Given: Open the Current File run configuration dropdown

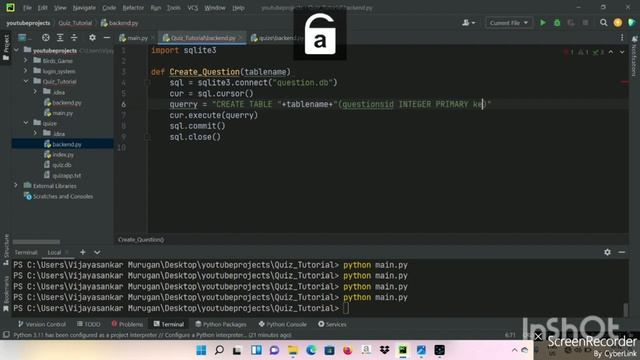Looking at the screenshot, I should 509,23.
